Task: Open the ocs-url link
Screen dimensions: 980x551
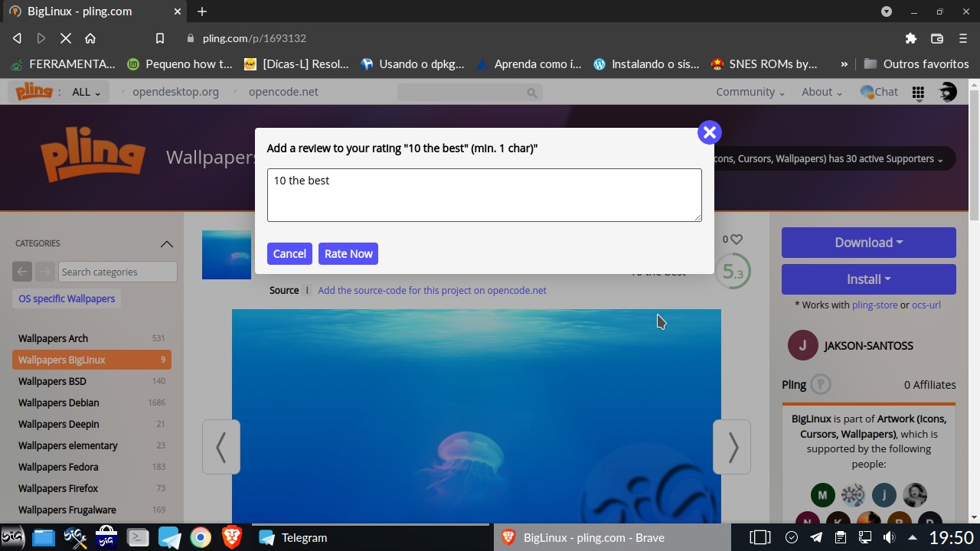Action: [926, 305]
